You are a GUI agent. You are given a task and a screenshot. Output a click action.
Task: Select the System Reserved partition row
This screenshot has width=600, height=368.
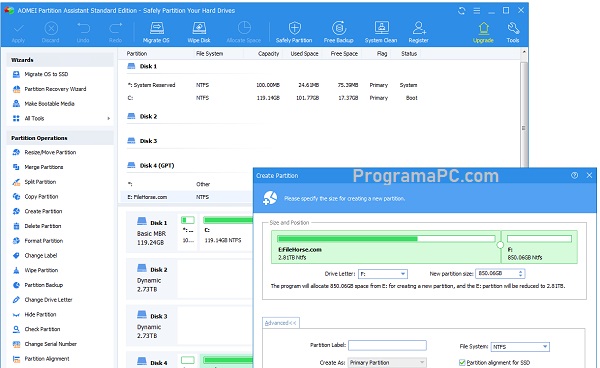tap(272, 85)
